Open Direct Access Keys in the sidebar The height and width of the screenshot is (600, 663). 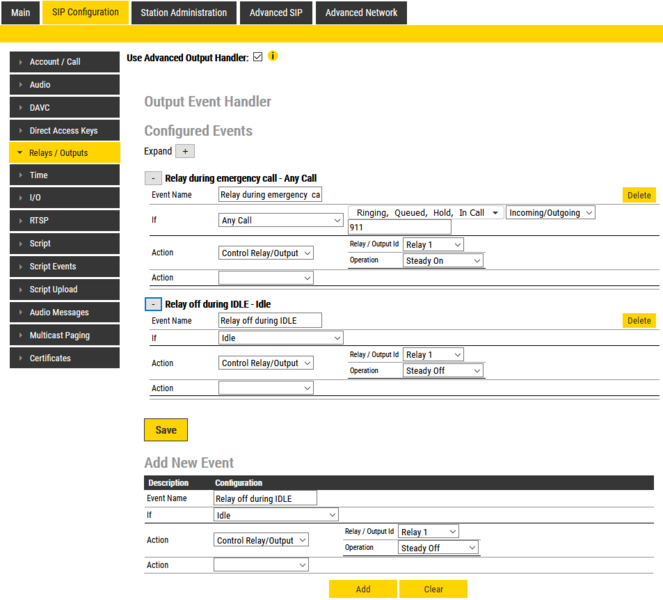pos(65,130)
